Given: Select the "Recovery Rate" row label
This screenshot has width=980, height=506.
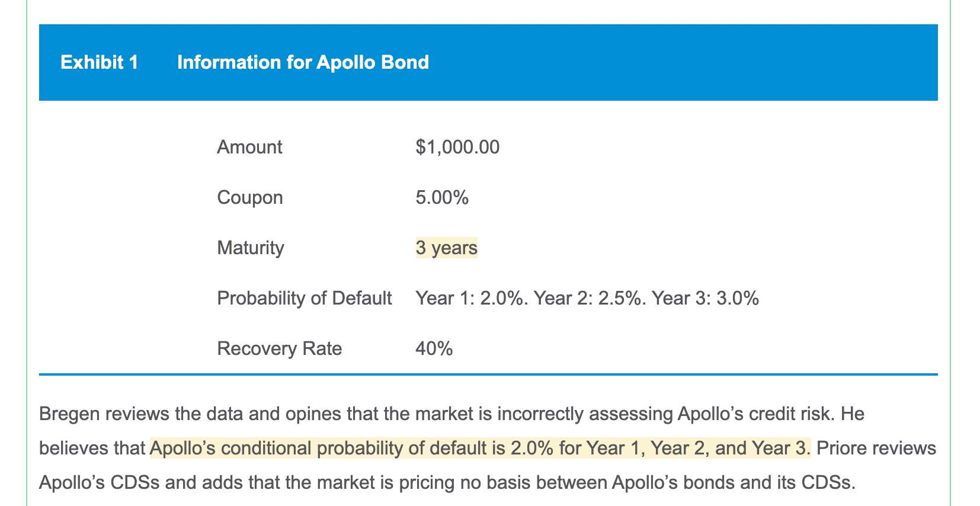Looking at the screenshot, I should [279, 348].
